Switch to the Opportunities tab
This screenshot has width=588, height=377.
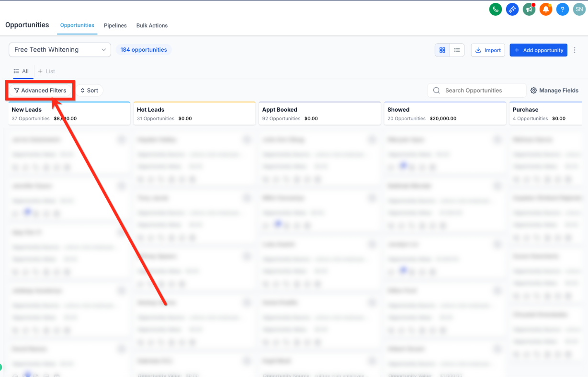click(77, 25)
